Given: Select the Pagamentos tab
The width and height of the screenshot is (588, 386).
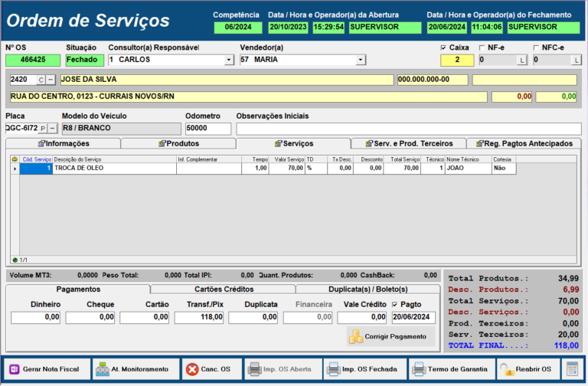Looking at the screenshot, I should click(x=78, y=289).
